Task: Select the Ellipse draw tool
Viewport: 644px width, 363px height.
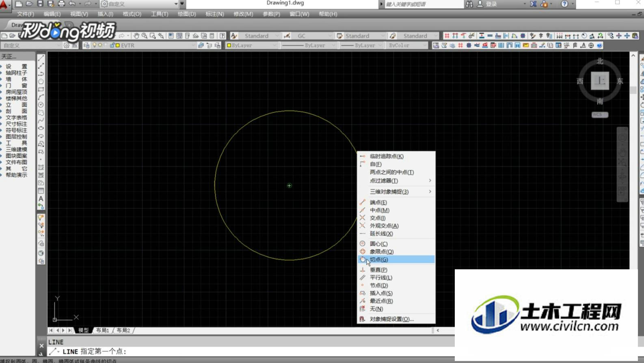Action: [41, 128]
